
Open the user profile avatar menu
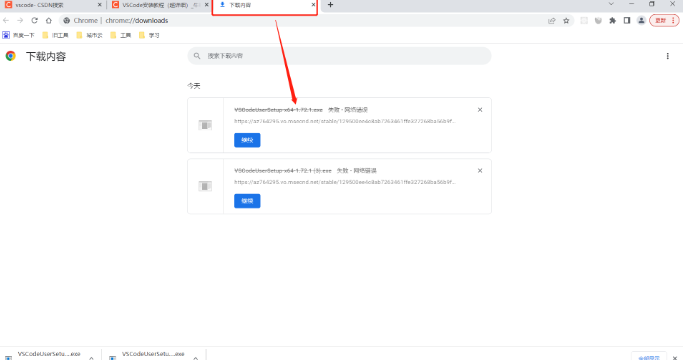click(x=641, y=20)
